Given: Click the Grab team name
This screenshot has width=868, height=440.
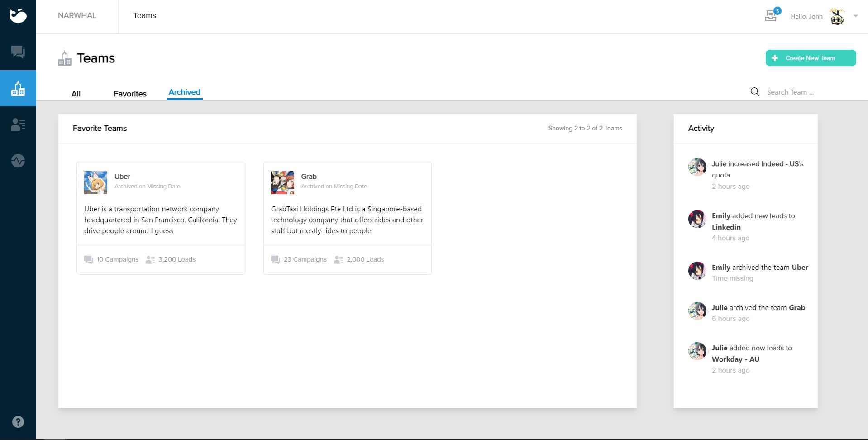Looking at the screenshot, I should (309, 177).
